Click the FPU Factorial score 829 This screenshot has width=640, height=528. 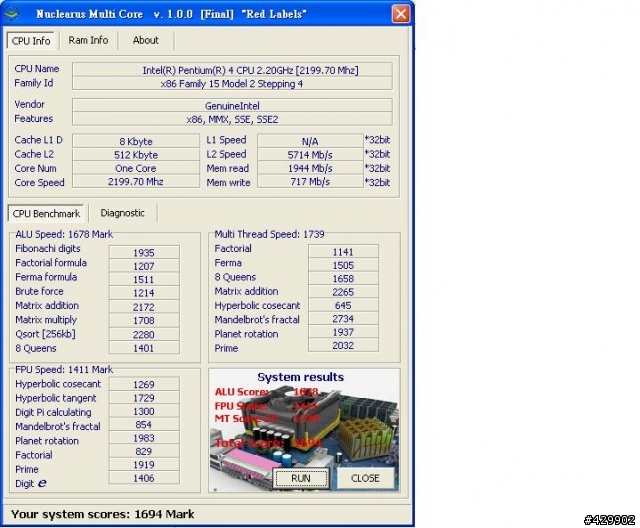pos(144,451)
